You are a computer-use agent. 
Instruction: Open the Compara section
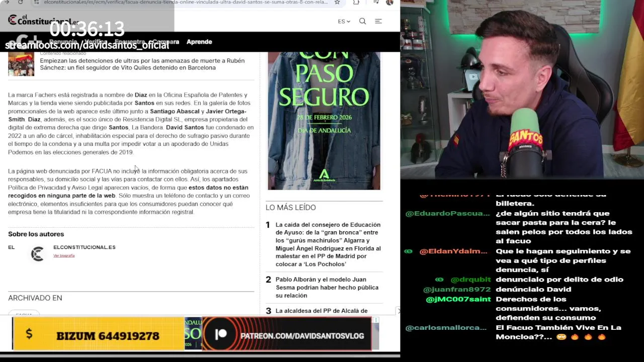[x=166, y=42]
